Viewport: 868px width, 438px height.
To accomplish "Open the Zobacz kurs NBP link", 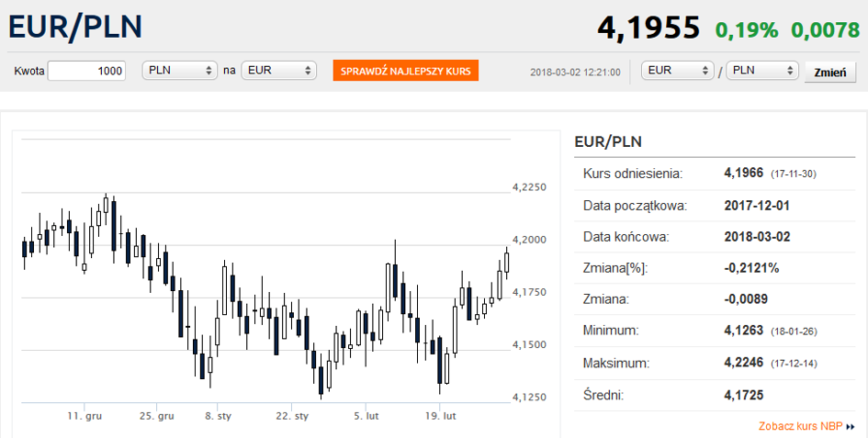I will tap(800, 426).
